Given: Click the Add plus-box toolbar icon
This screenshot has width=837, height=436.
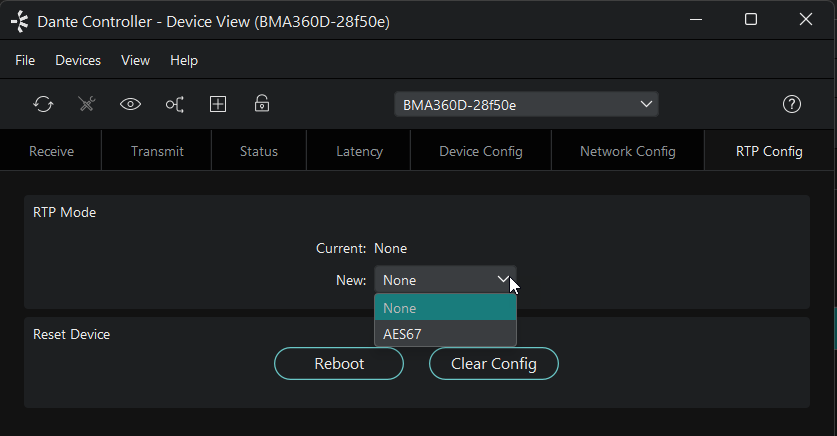Looking at the screenshot, I should [x=218, y=104].
